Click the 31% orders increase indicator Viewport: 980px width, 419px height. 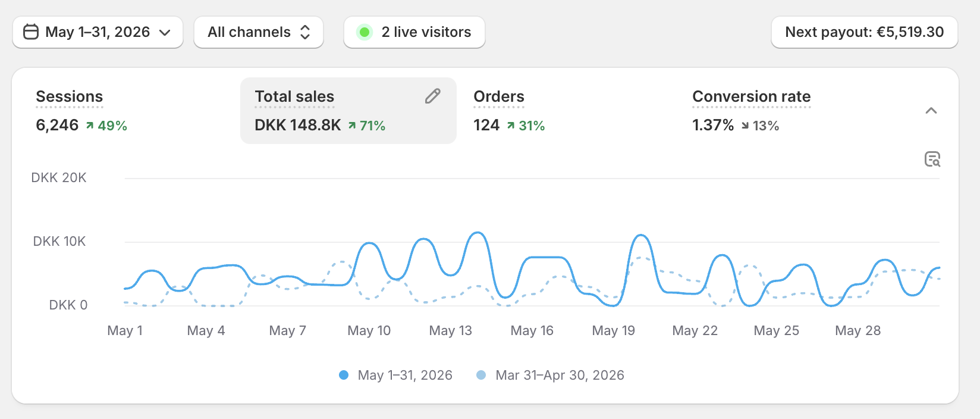pyautogui.click(x=526, y=126)
